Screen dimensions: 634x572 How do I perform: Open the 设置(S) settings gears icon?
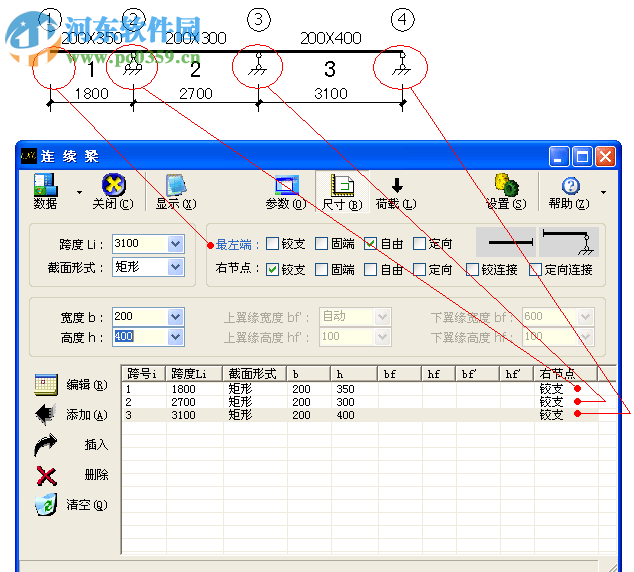[506, 191]
